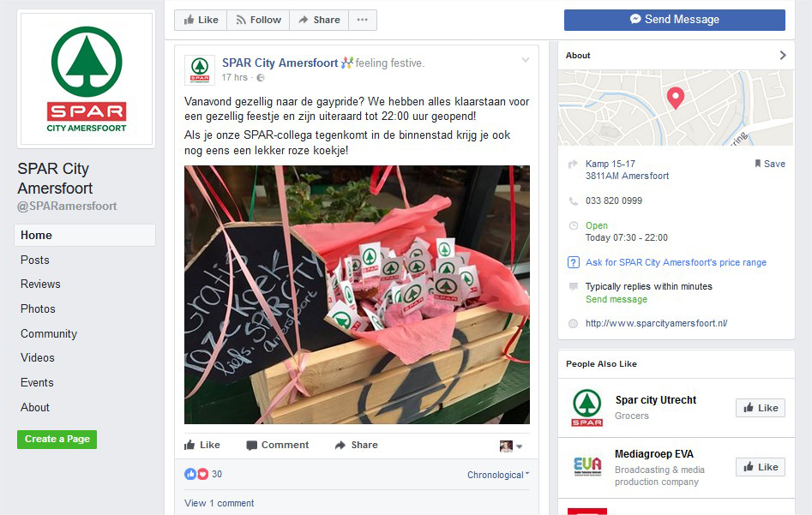
Task: Go to the Photos sidebar tab
Action: click(38, 309)
